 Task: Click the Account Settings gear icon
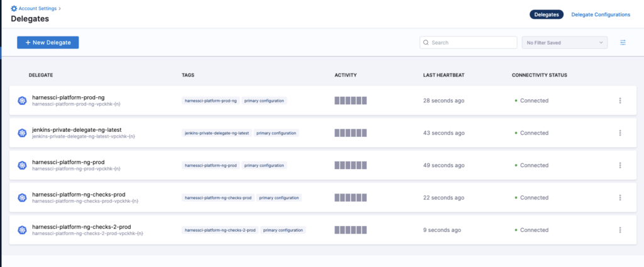pyautogui.click(x=14, y=8)
